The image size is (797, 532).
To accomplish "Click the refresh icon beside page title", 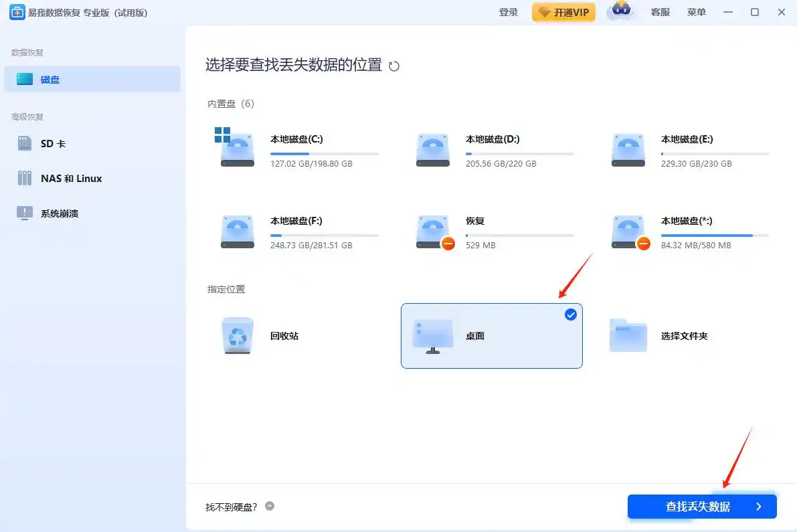I will coord(393,66).
